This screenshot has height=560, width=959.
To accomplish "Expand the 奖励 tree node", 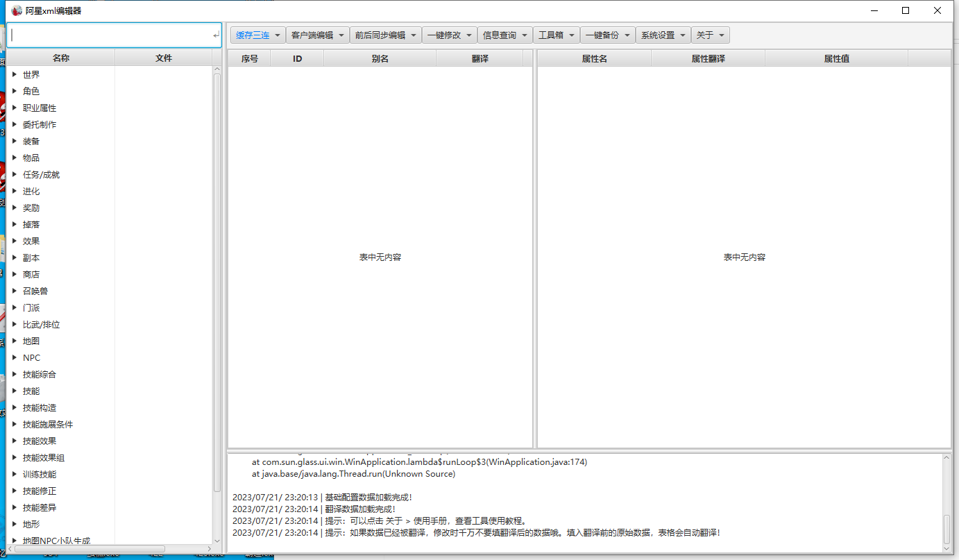I will point(14,207).
